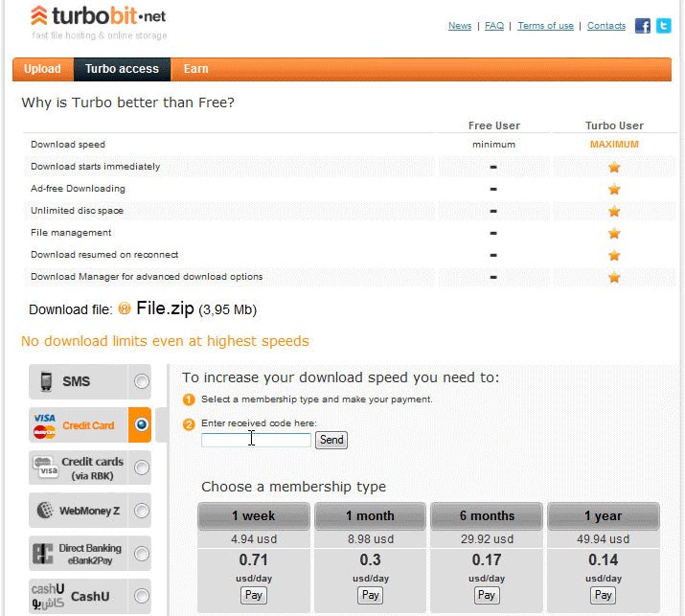Viewport: 685px width, 616px height.
Task: Choose Credit cards via RBK radio button
Action: 141,468
